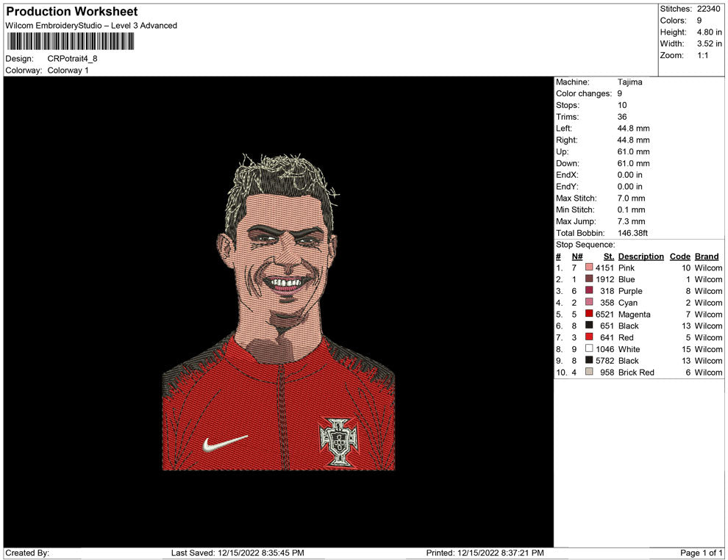Select the Cyan swatch in row 4
Image resolution: width=728 pixels, height=560 pixels.
tap(589, 302)
